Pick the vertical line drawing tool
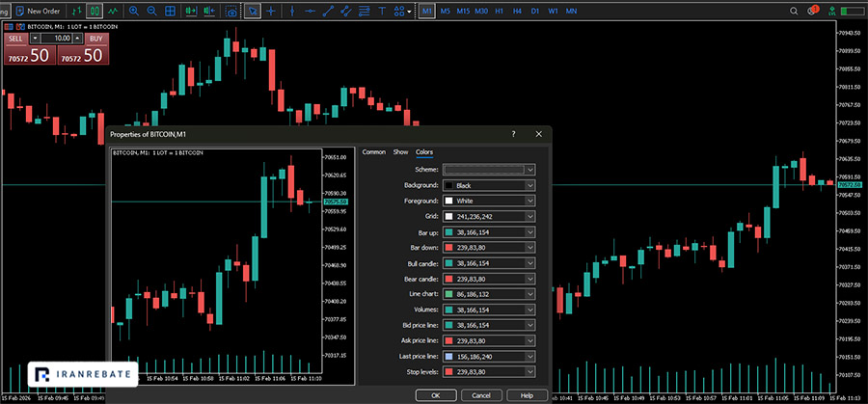The height and width of the screenshot is (404, 868). point(291,11)
